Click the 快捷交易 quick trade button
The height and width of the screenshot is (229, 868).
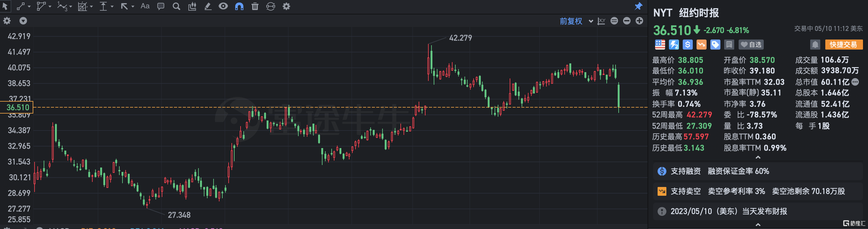(844, 45)
